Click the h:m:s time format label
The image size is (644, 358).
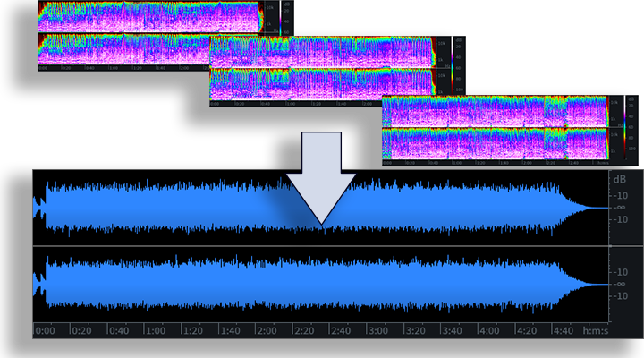pyautogui.click(x=596, y=330)
